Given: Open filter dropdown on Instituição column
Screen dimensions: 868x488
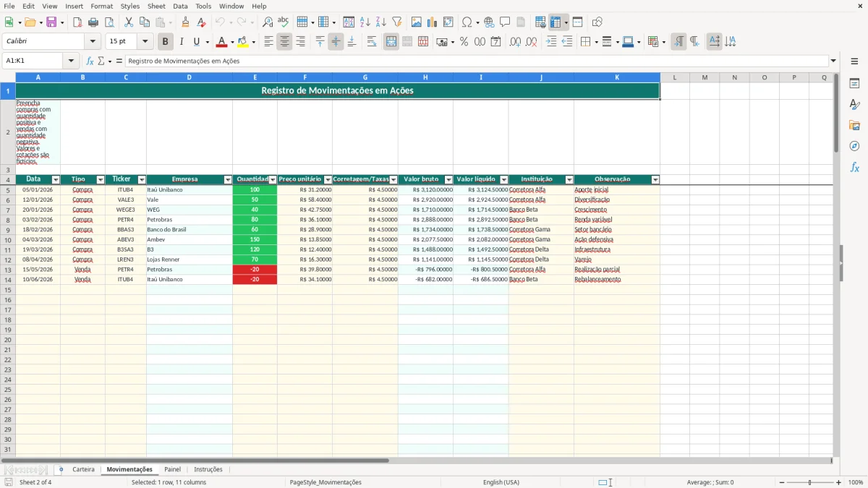Looking at the screenshot, I should tap(569, 179).
